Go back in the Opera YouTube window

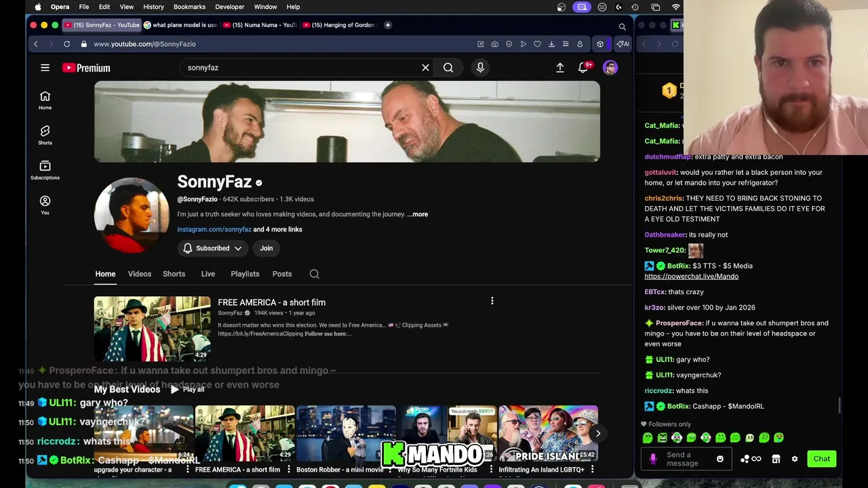point(36,44)
